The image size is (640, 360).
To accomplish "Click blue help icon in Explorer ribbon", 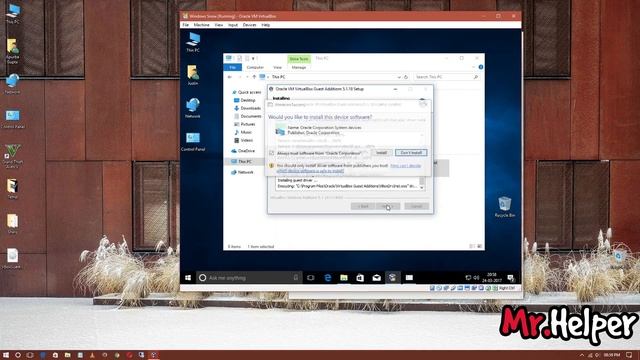I will (x=481, y=67).
